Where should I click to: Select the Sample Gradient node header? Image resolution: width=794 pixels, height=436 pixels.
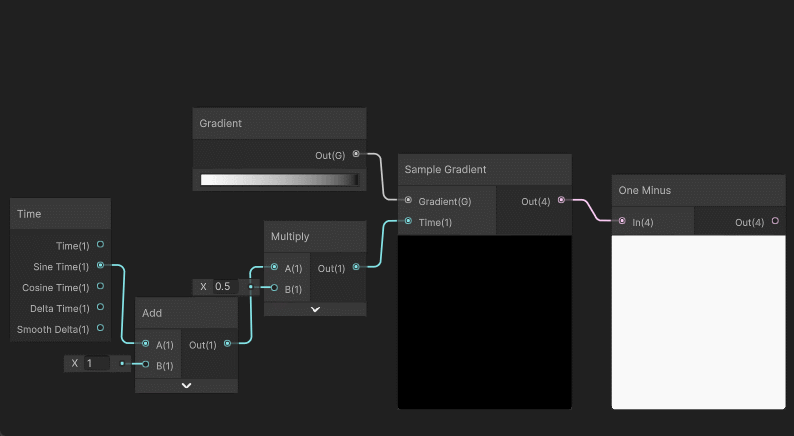[484, 169]
